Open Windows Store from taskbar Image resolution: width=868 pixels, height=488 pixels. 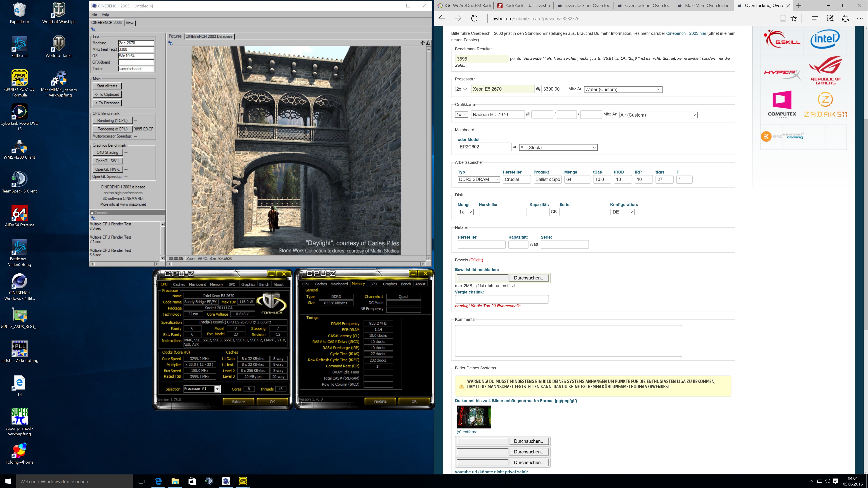click(x=192, y=481)
